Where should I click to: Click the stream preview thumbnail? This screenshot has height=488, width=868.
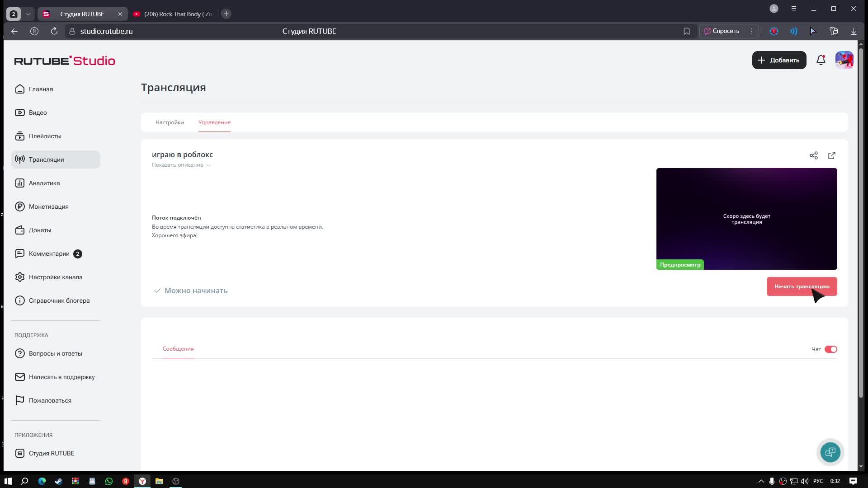pos(746,219)
